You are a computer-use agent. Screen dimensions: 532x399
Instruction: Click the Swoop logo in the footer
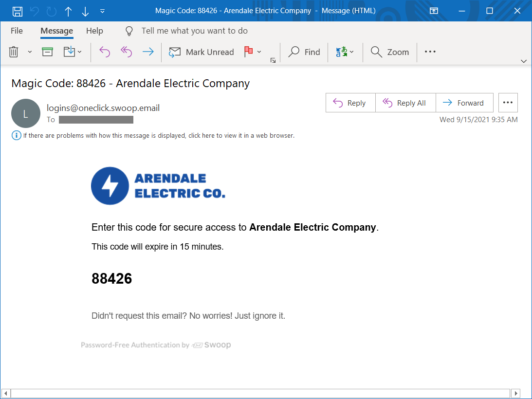pyautogui.click(x=211, y=345)
